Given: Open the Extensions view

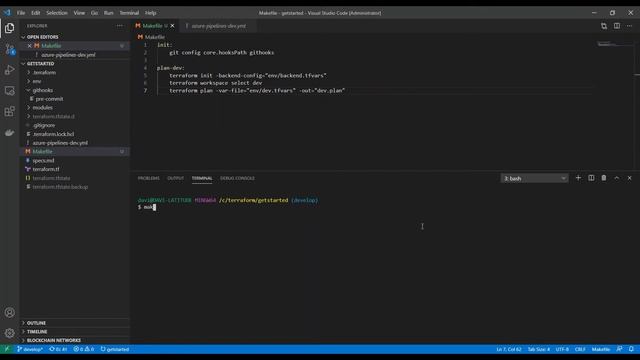Looking at the screenshot, I should click(9, 111).
